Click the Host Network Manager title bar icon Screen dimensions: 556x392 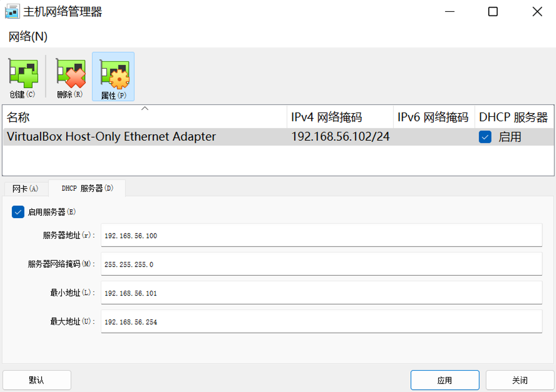[12, 12]
